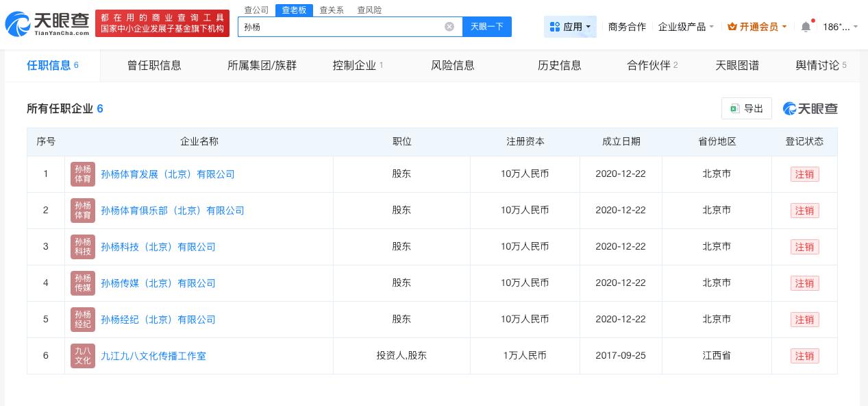Switch to 查公司 search tab

coord(257,10)
